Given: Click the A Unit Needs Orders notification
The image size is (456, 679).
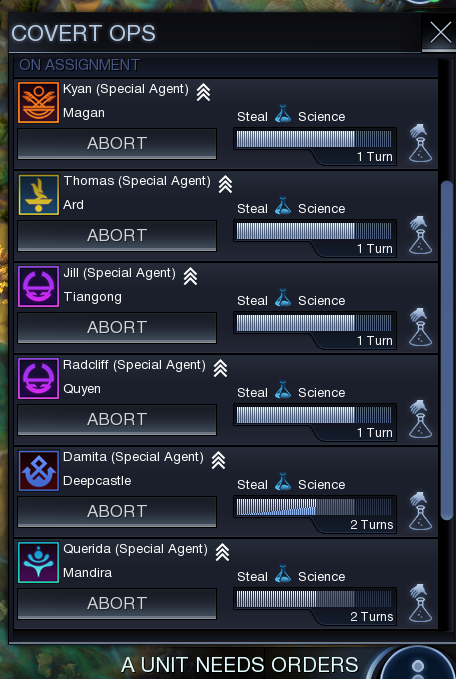Looking at the screenshot, I should 239,665.
